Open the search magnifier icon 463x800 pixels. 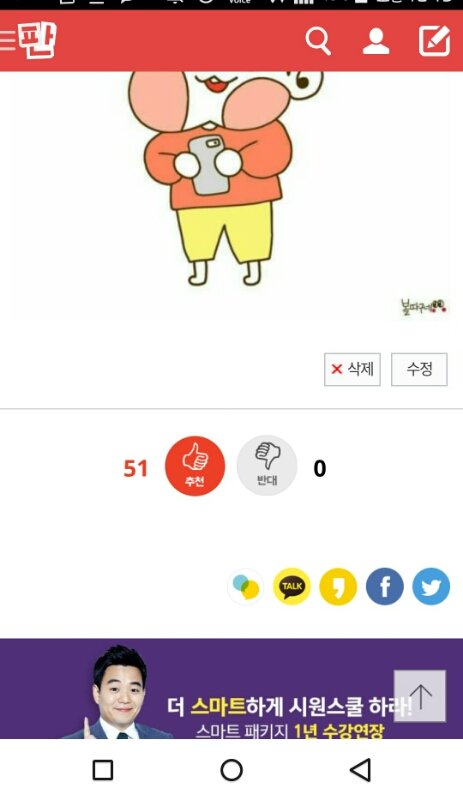click(318, 41)
